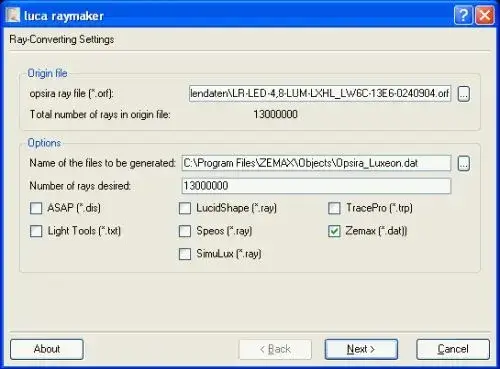Click the Next button
Viewport: 500px width, 369px height.
361,349
